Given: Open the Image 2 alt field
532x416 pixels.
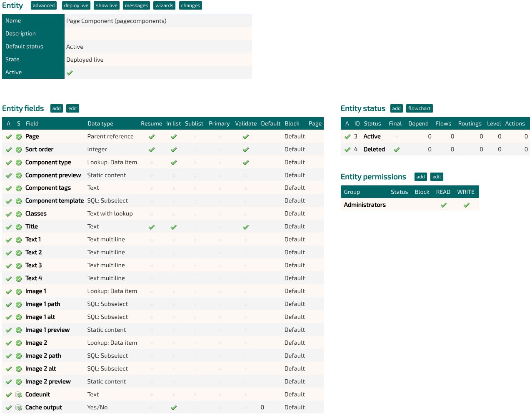Looking at the screenshot, I should [41, 369].
